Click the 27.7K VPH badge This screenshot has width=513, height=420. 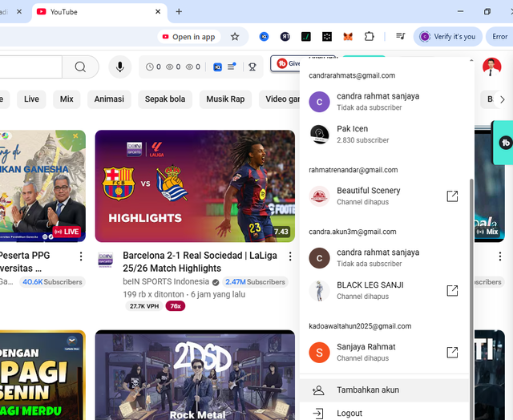tap(144, 306)
